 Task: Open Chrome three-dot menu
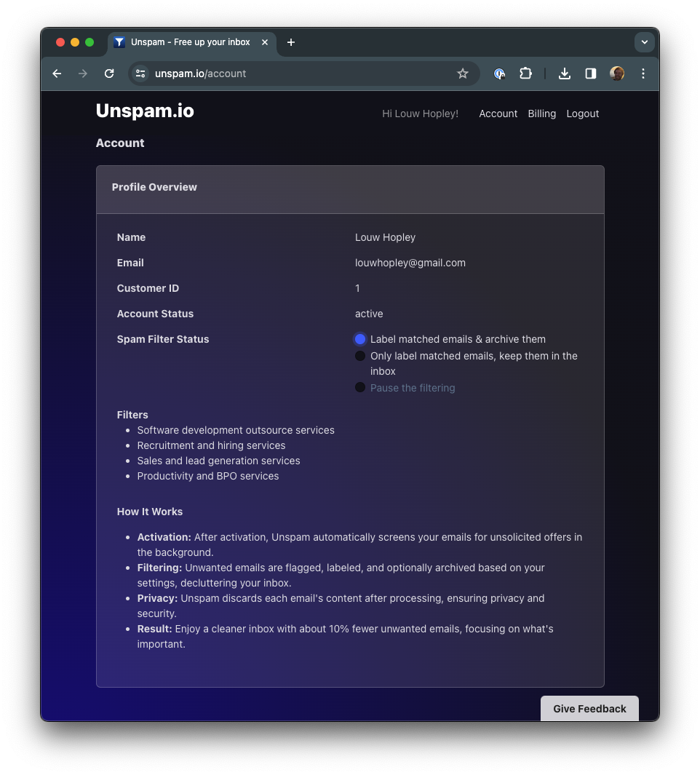pyautogui.click(x=643, y=73)
